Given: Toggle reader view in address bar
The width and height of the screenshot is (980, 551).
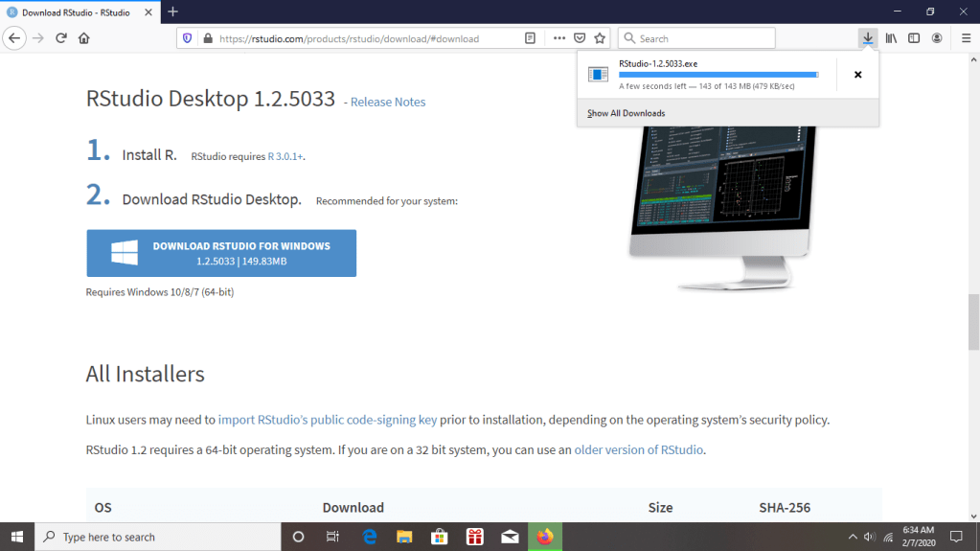Looking at the screenshot, I should point(530,38).
